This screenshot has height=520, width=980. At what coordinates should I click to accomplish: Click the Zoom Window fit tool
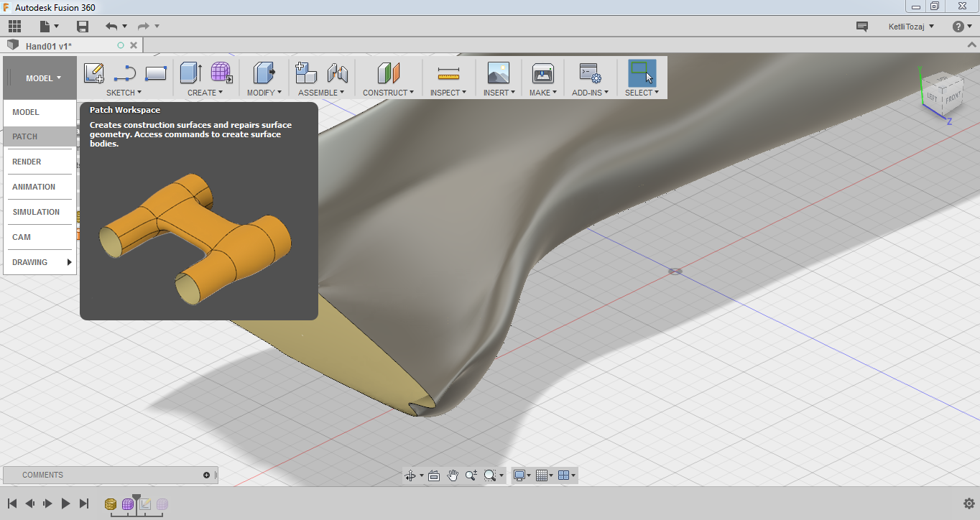click(x=490, y=475)
